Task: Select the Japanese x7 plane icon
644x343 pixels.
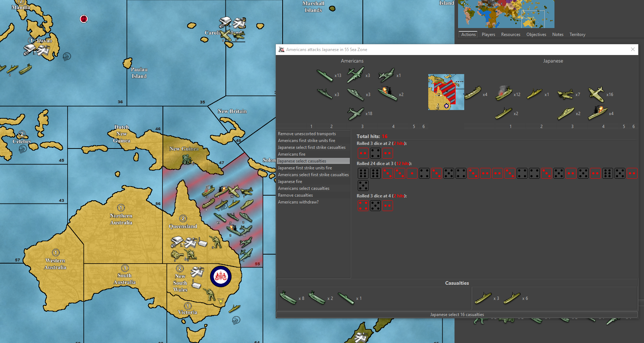Action: 566,95
